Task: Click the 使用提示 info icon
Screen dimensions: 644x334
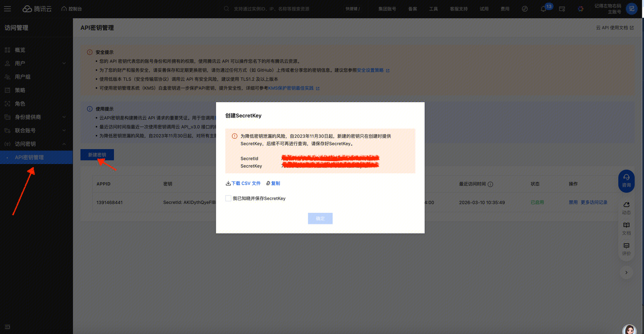Action: click(90, 109)
